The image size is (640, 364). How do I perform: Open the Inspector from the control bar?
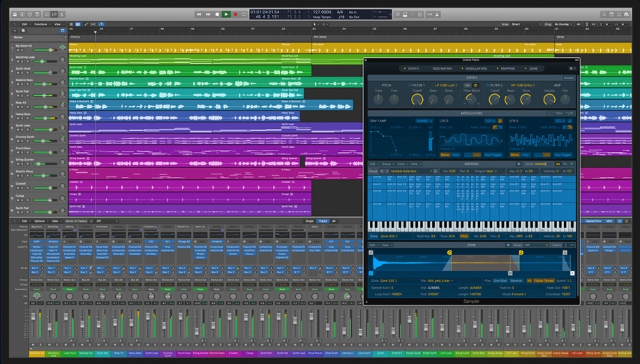[x=22, y=14]
